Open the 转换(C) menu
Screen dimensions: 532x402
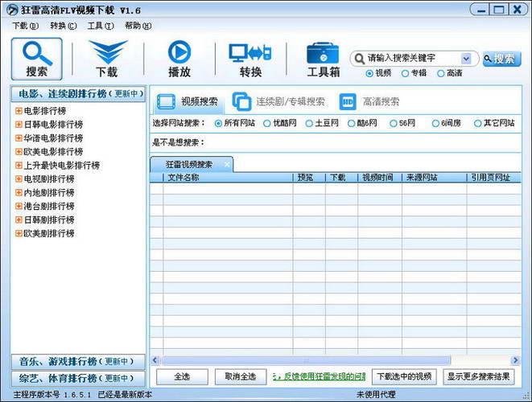[x=64, y=26]
